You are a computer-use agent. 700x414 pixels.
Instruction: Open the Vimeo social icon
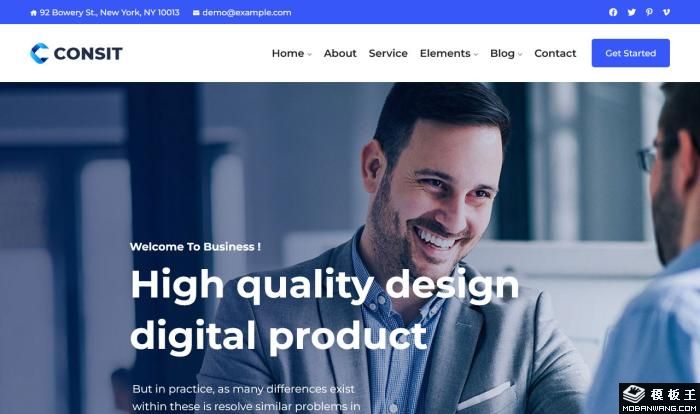point(666,13)
